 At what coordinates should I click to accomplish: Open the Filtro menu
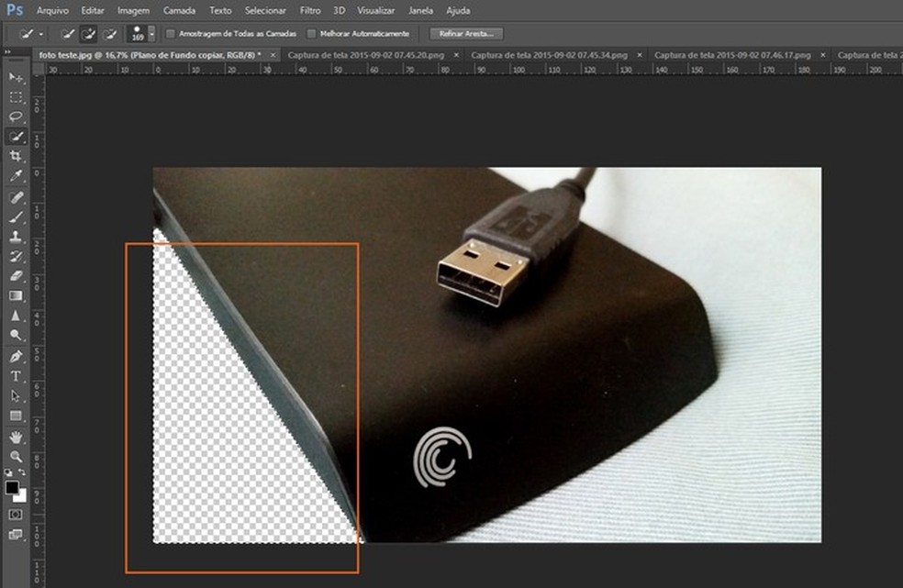(x=310, y=10)
